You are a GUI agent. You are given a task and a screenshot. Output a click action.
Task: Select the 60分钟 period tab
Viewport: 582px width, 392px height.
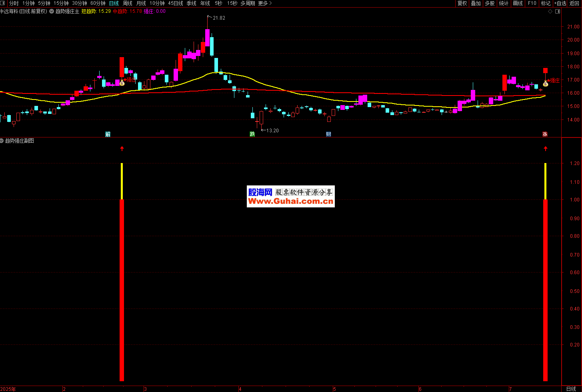(98, 3)
